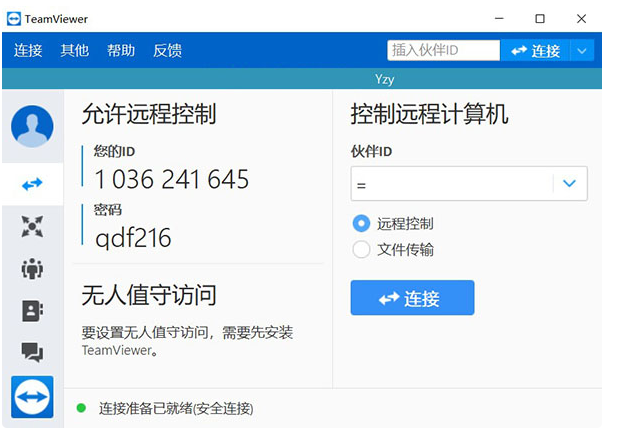Click the 允许远程控制 heading
This screenshot has height=441, width=636.
click(149, 114)
